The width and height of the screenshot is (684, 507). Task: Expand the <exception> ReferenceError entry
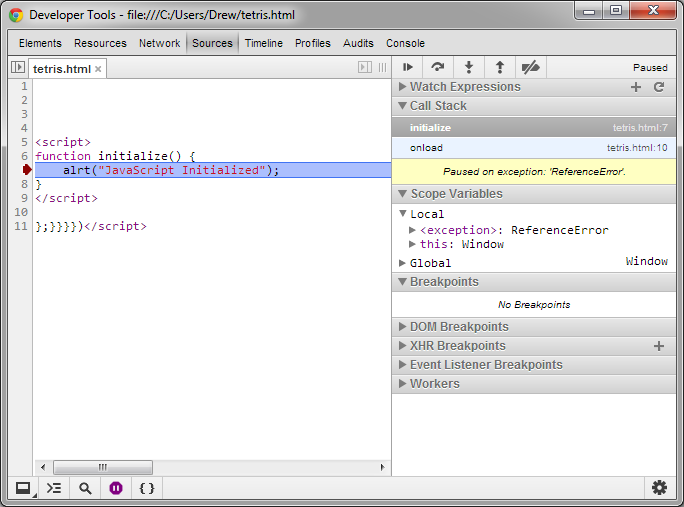point(412,230)
